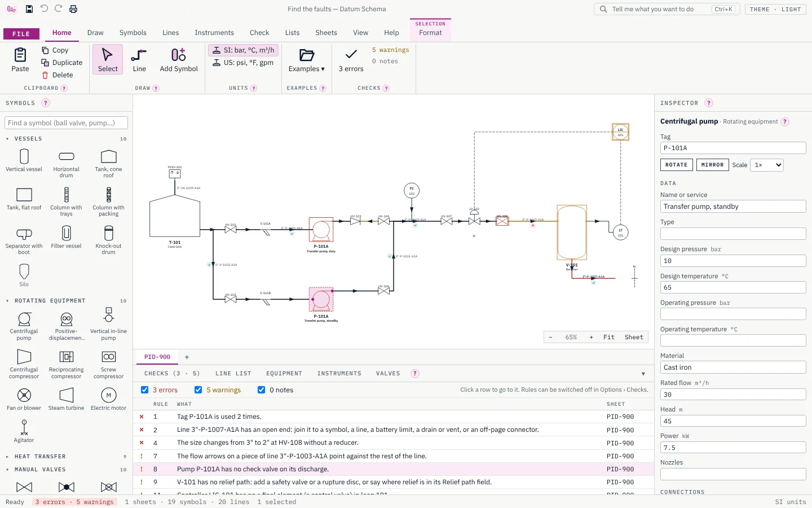Activate the Line drawing tool
Image resolution: width=812 pixels, height=508 pixels.
pyautogui.click(x=139, y=60)
